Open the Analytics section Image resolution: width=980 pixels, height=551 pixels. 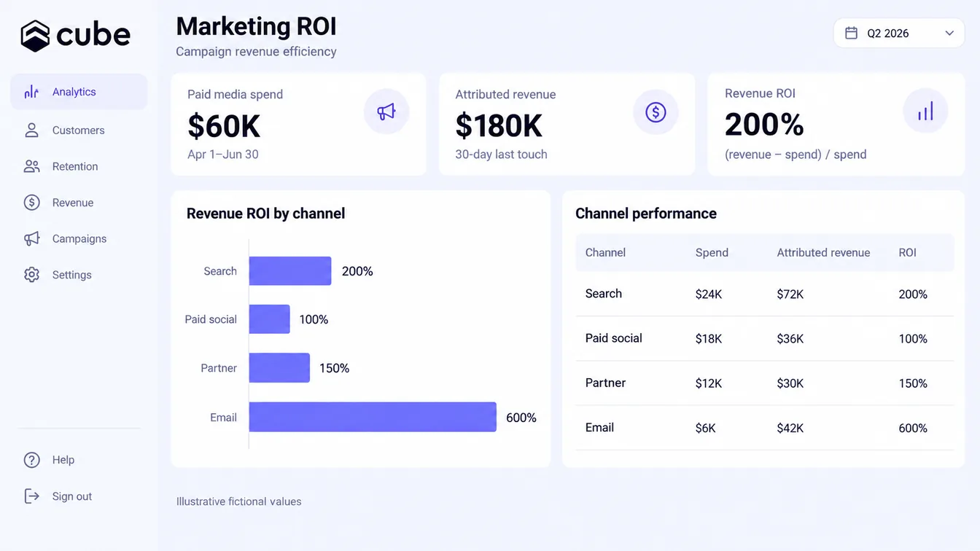(79, 92)
